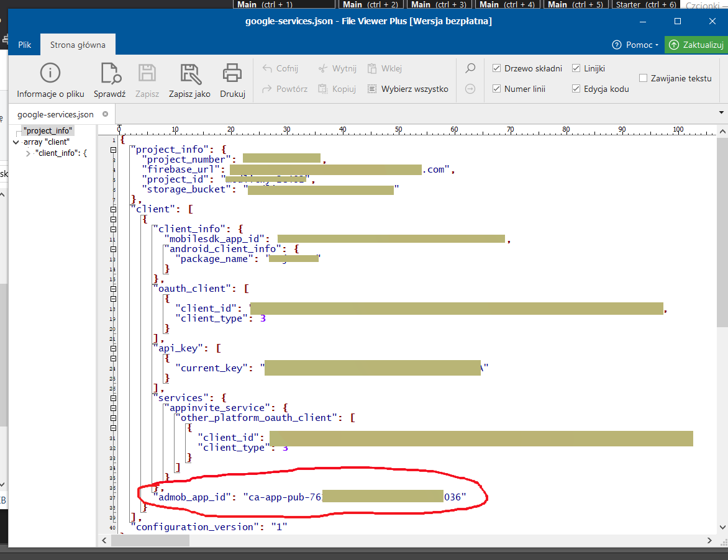Click the magnifier search icon in ribbon
The height and width of the screenshot is (560, 728).
tap(471, 68)
